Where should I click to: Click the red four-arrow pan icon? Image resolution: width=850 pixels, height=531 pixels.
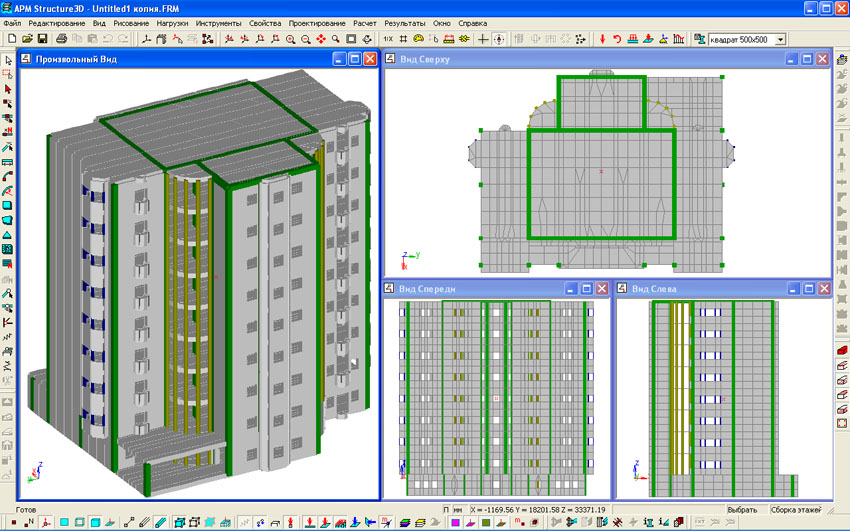321,39
